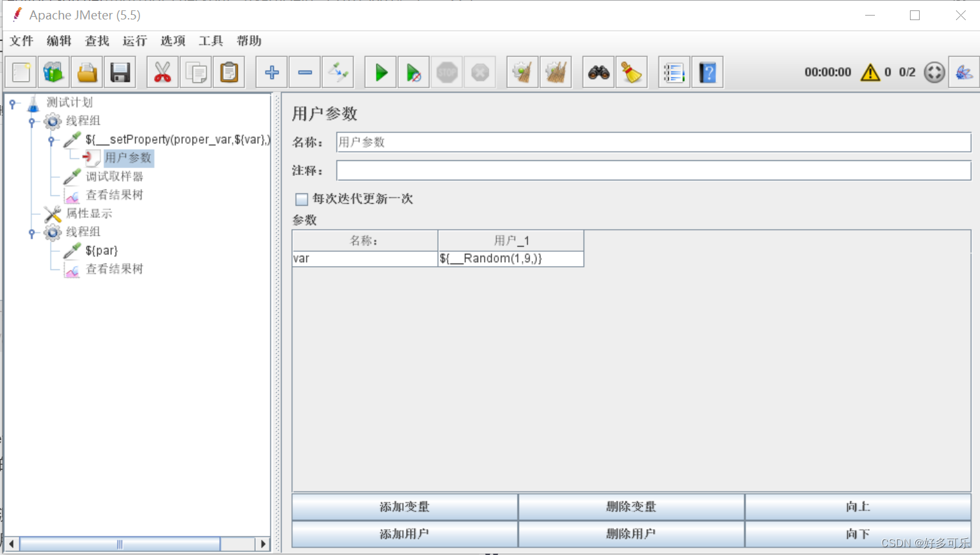Click the Open file folder icon
Screen dimensions: 980x555
click(x=87, y=72)
